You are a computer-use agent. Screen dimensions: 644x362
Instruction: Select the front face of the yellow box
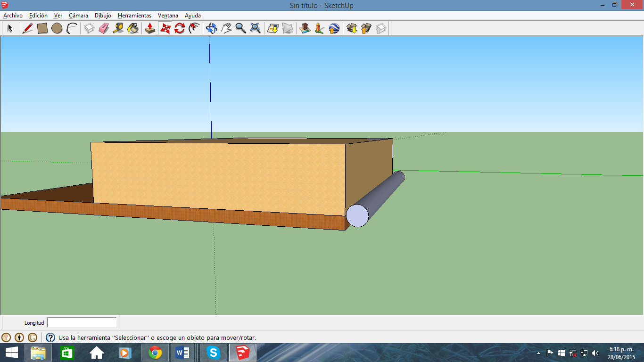coord(219,178)
